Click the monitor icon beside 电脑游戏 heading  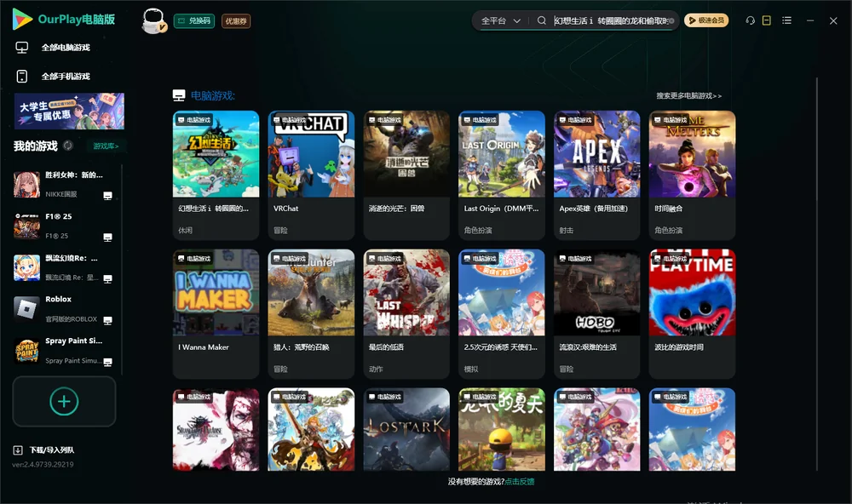tap(179, 95)
